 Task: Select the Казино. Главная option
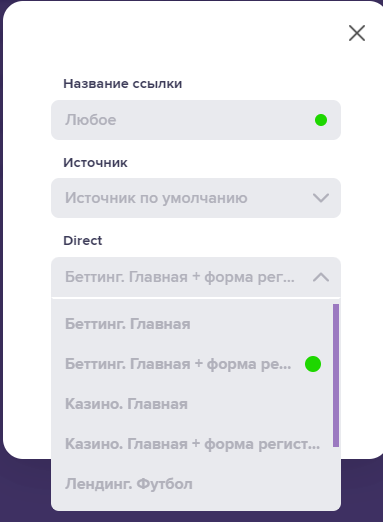(192, 404)
